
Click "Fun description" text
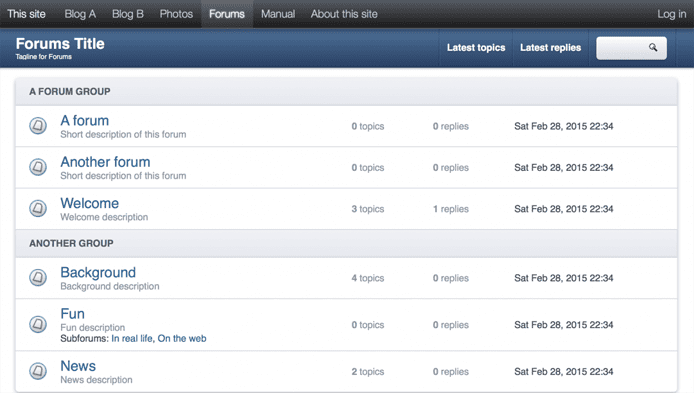coord(93,328)
